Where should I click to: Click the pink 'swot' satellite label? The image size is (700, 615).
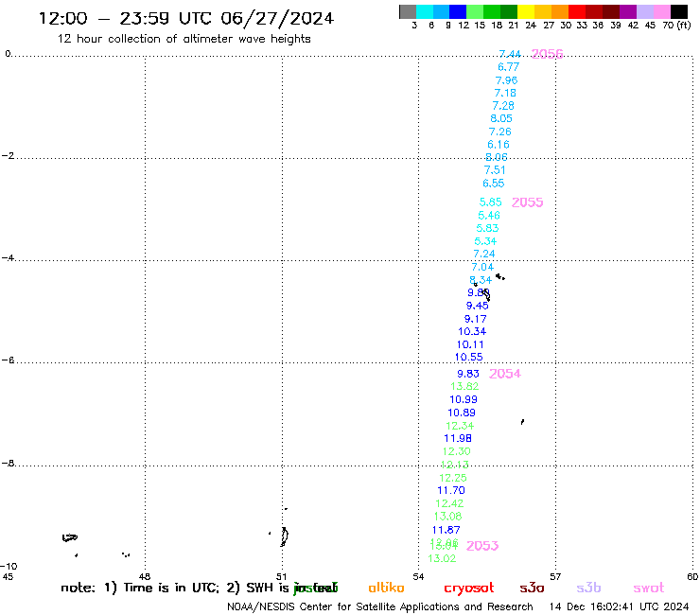coord(649,589)
